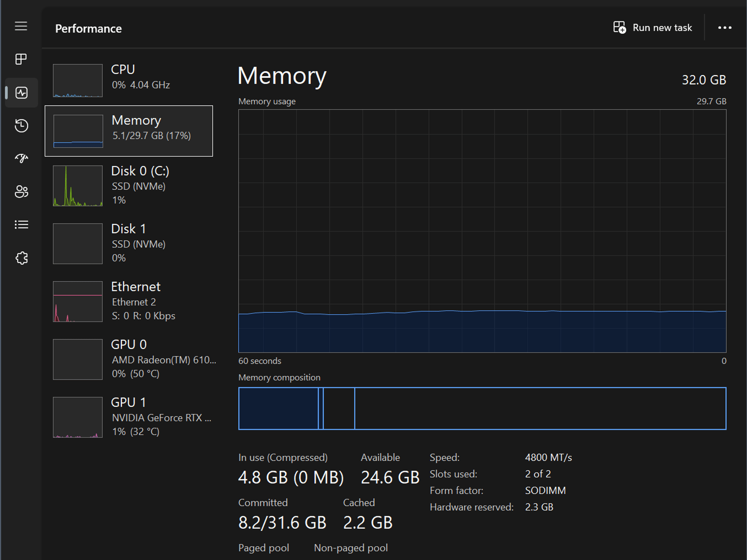This screenshot has height=560, width=747.
Task: Click the in-use segment of Memory composition bar
Action: point(279,408)
